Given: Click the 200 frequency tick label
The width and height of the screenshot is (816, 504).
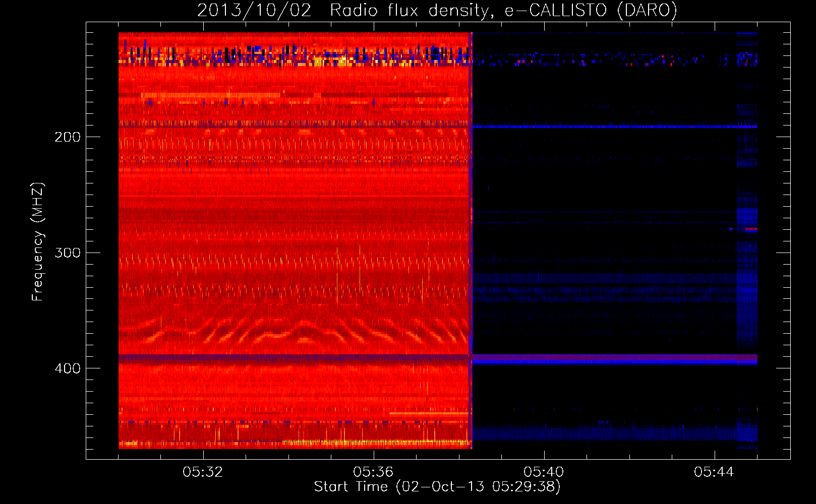Looking at the screenshot, I should point(67,137).
